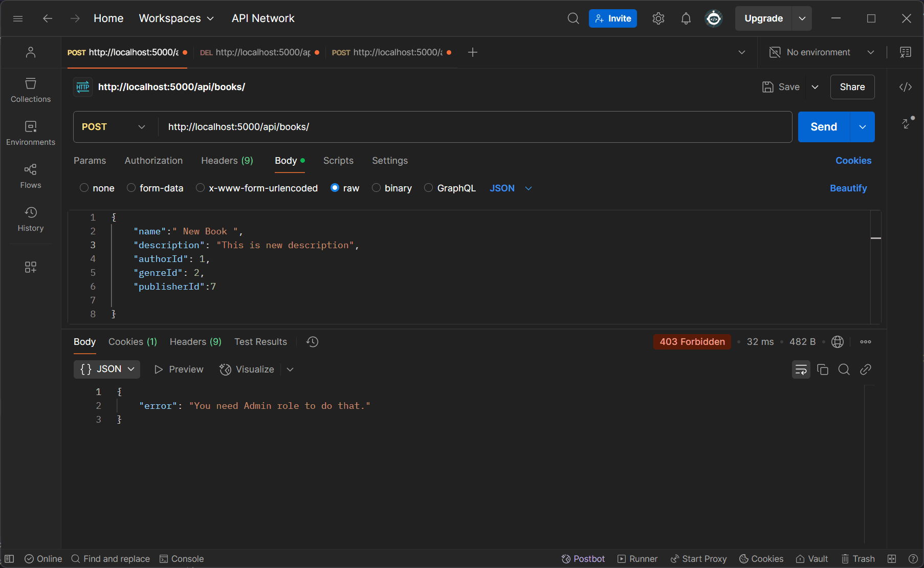Open the Cookies link near Send
This screenshot has width=924, height=568.
coord(853,161)
